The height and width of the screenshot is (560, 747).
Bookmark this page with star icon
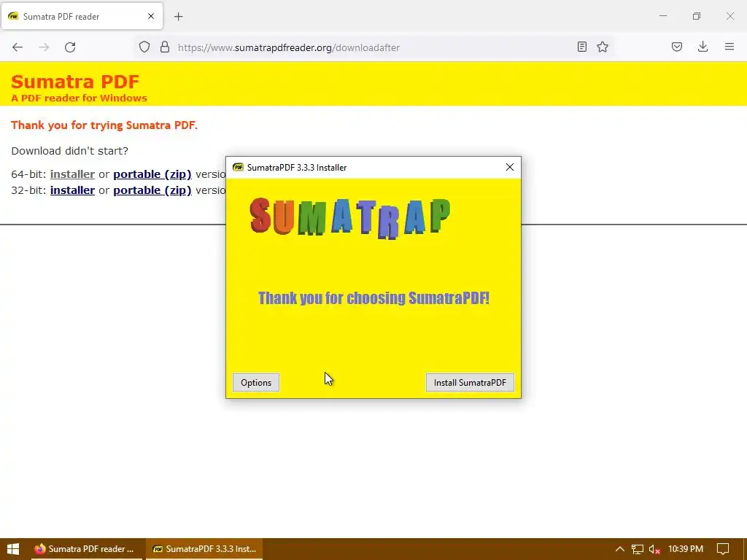[603, 47]
